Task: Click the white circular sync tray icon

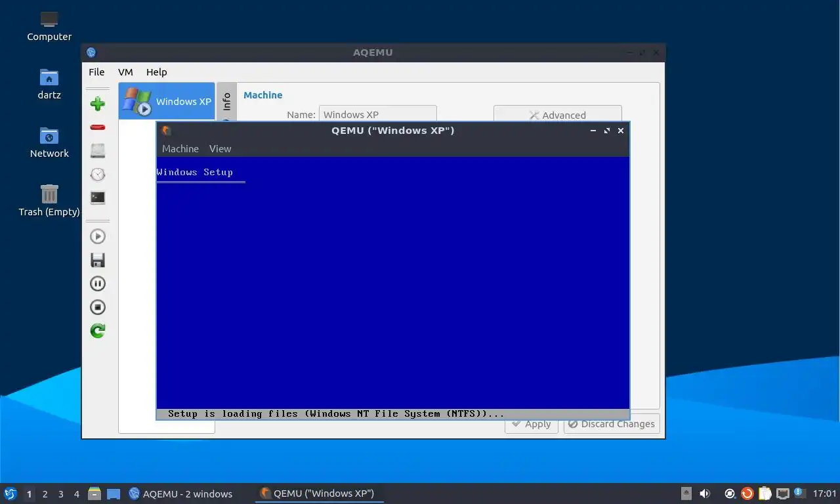Action: point(730,493)
